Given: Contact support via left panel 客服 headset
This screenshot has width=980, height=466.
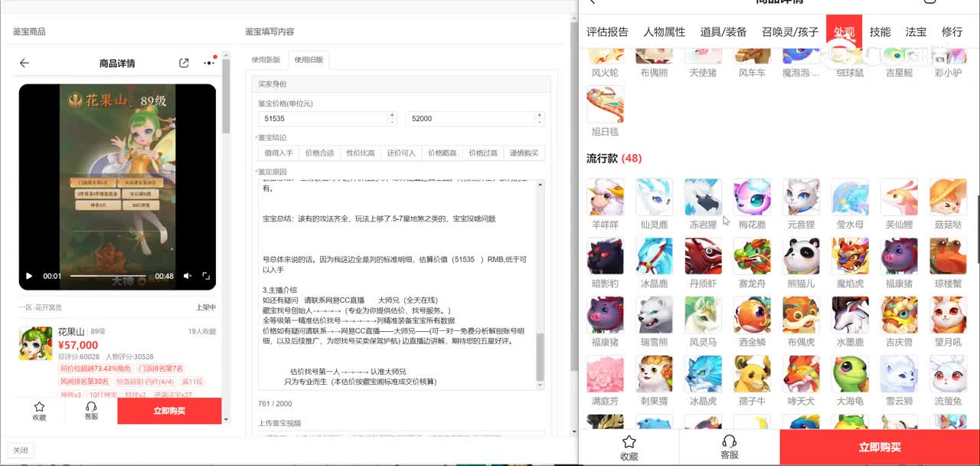Looking at the screenshot, I should (x=91, y=411).
